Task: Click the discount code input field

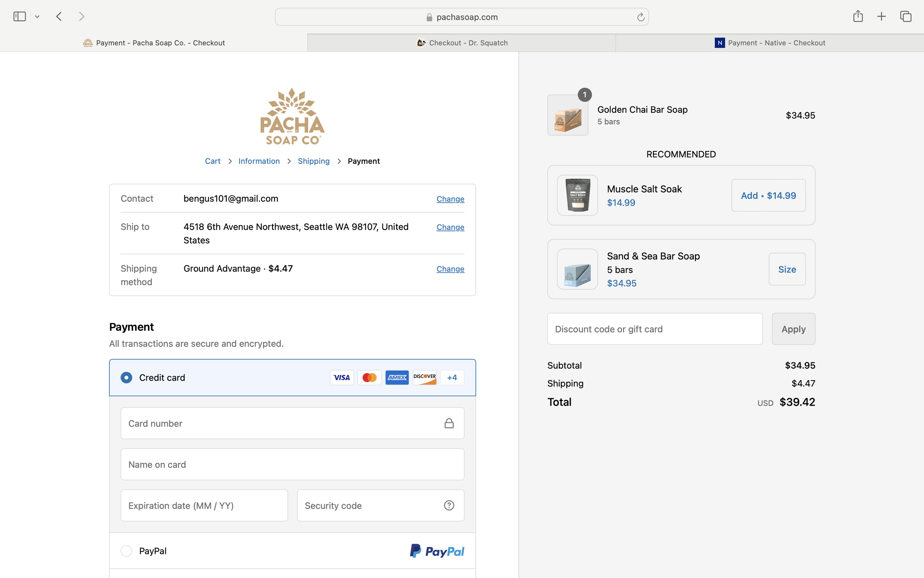Action: tap(654, 329)
